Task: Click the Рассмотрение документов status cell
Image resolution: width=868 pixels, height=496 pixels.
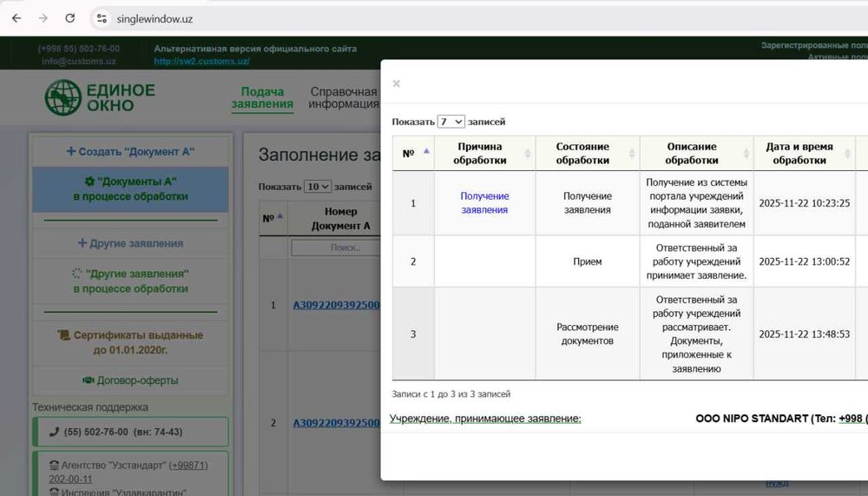Action: pos(588,334)
